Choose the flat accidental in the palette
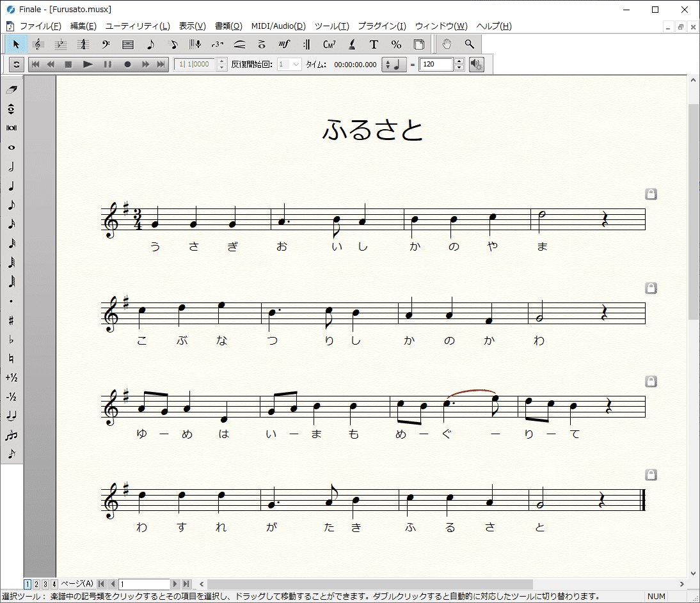The image size is (700, 603). click(12, 340)
